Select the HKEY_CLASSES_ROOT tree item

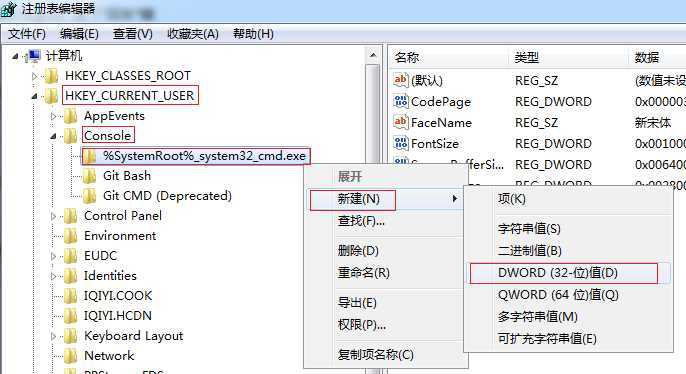(128, 76)
